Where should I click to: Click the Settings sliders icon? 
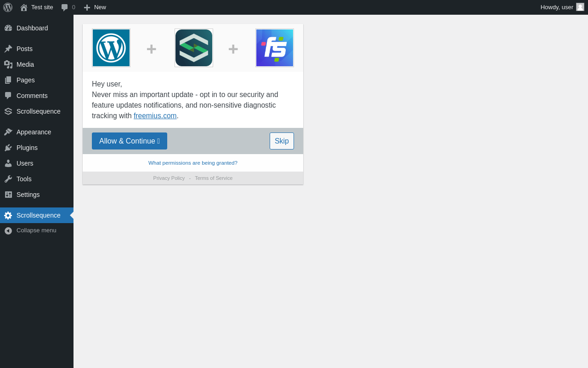coord(8,195)
